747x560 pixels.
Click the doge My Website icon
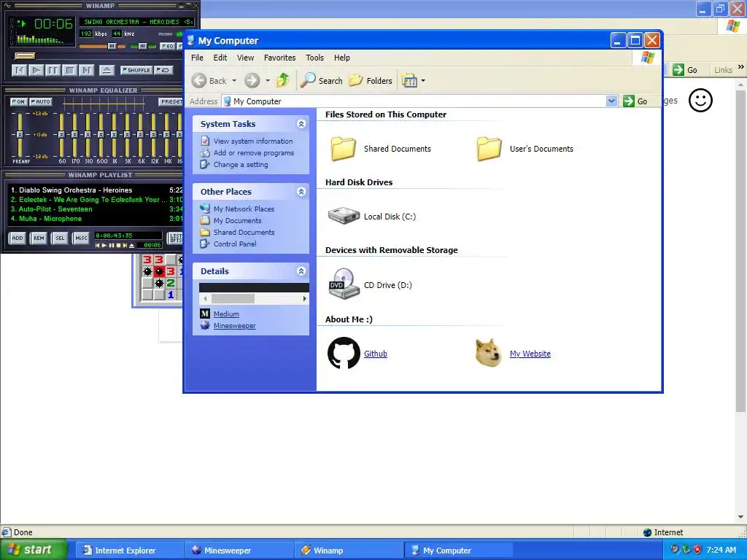[x=489, y=353]
